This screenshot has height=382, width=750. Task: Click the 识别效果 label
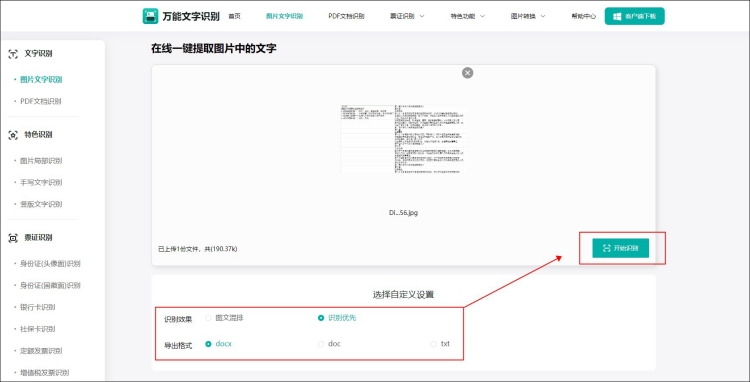178,319
